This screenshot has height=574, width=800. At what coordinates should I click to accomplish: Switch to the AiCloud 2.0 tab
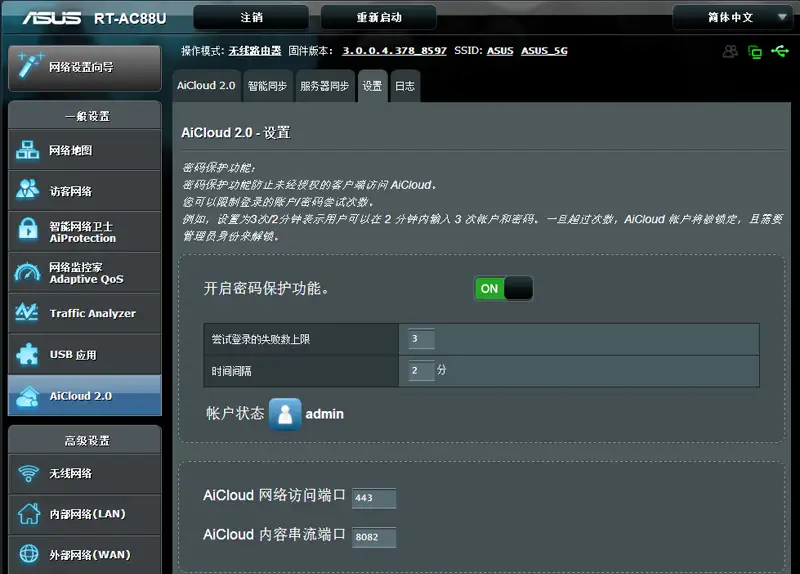pyautogui.click(x=206, y=86)
